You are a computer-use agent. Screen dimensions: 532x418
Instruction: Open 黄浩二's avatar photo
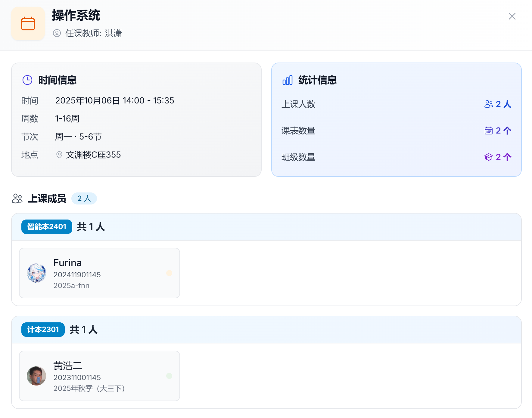tap(36, 376)
